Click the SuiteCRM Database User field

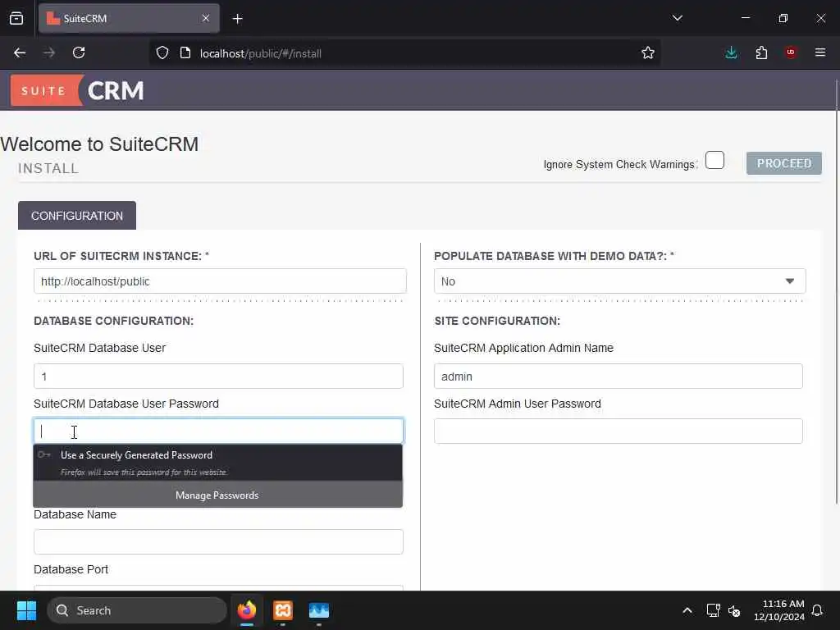point(218,376)
